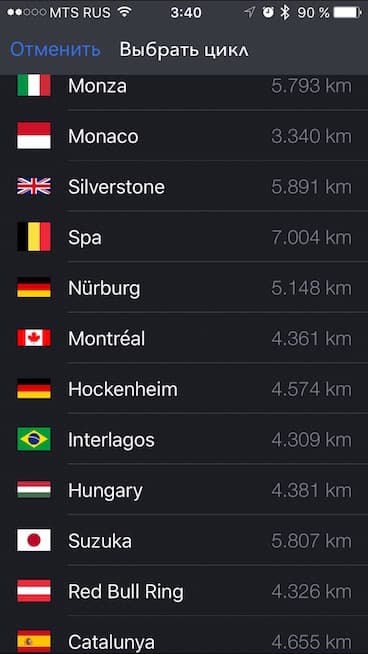Select the Union Jack flag icon
The width and height of the screenshot is (368, 654).
click(34, 186)
